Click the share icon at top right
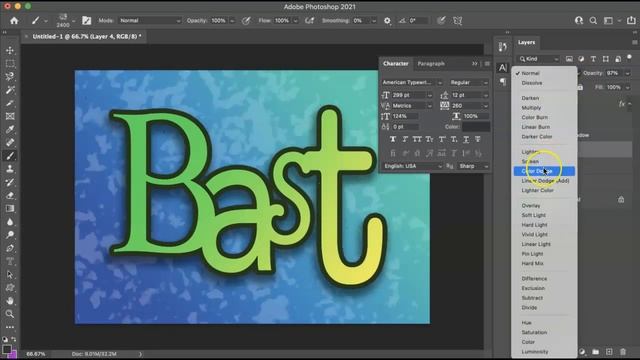 [x=631, y=20]
